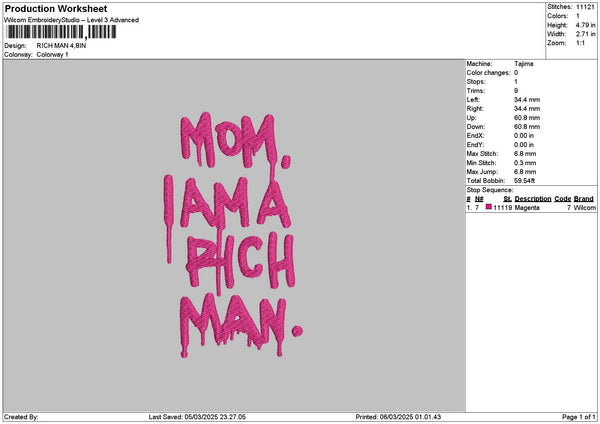Click the MOM, word in the embroidery preview
The width and height of the screenshot is (600, 424).
[235, 140]
